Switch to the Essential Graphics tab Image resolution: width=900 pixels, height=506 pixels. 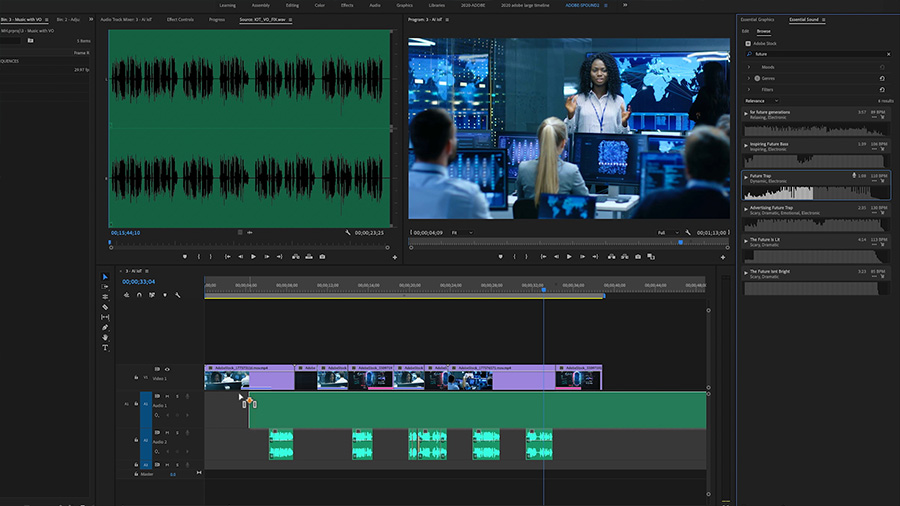pyautogui.click(x=757, y=19)
